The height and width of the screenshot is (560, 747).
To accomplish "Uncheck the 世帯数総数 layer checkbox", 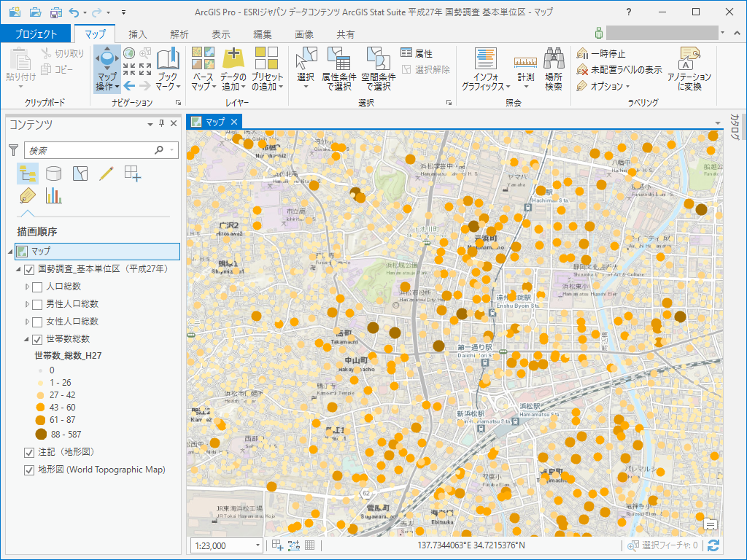I will (x=38, y=339).
